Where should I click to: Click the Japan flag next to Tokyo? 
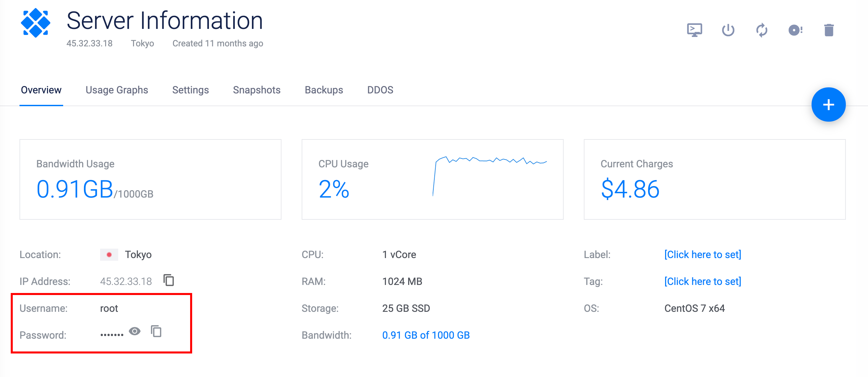[x=109, y=255]
